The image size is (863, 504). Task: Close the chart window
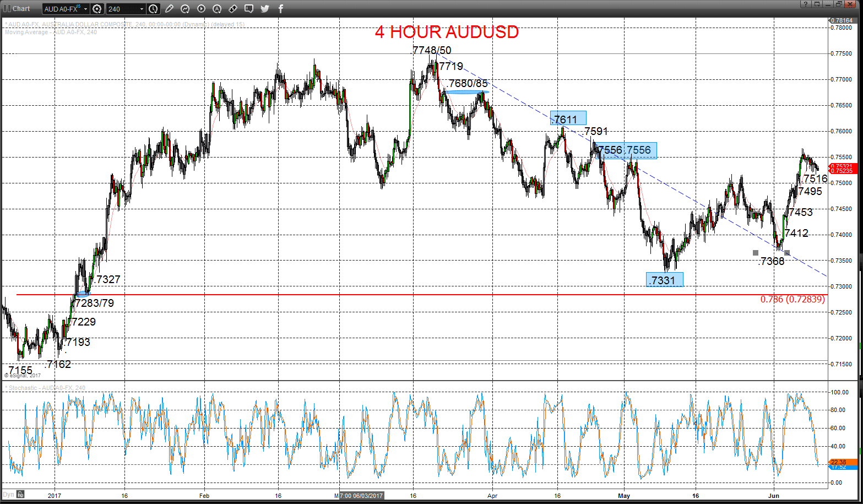click(x=850, y=4)
